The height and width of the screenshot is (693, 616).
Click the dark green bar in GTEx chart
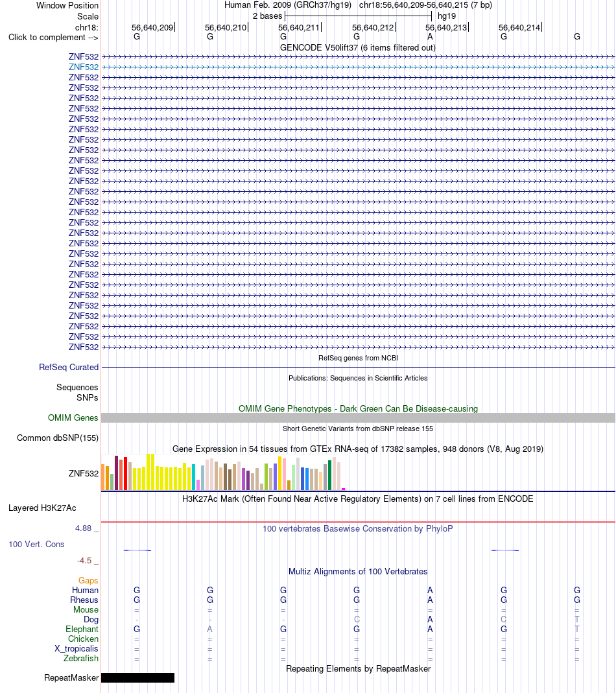click(x=329, y=475)
